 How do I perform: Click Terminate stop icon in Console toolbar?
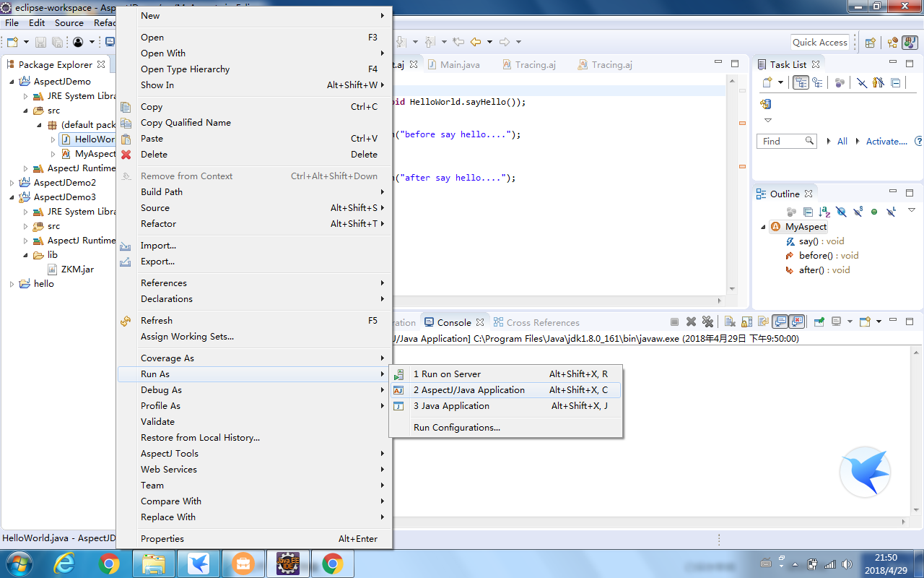pyautogui.click(x=674, y=322)
